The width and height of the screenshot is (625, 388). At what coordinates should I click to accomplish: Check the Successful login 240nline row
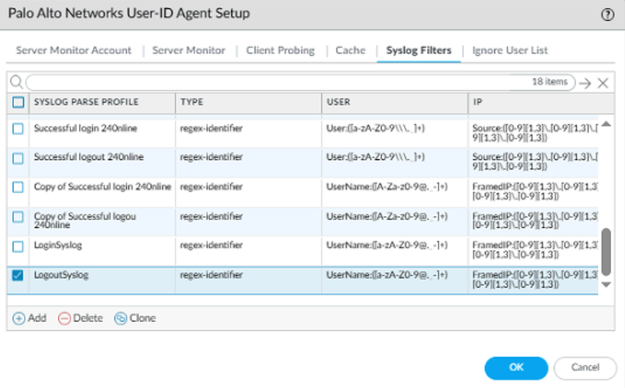pyautogui.click(x=18, y=129)
